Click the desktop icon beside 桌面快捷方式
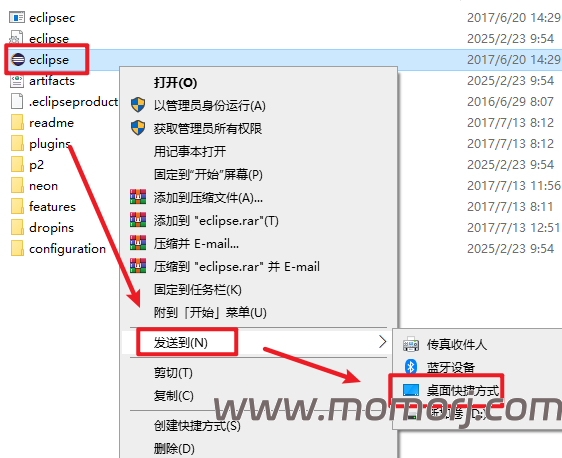The width and height of the screenshot is (562, 458). click(x=411, y=390)
